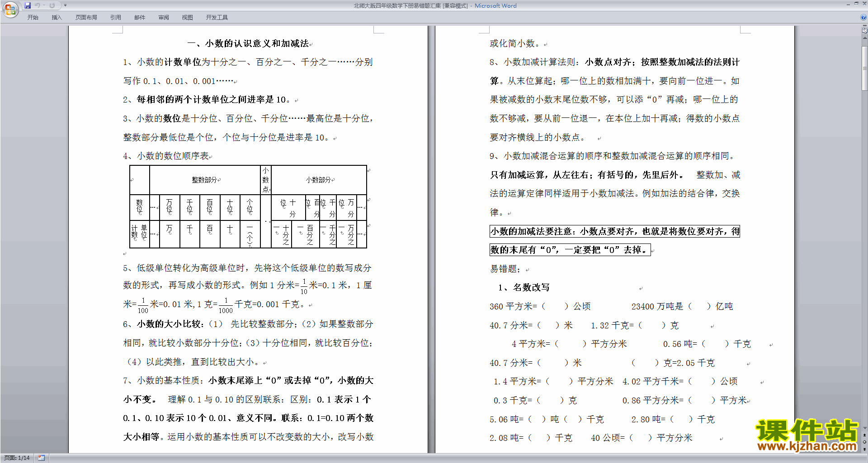This screenshot has width=868, height=463.
Task: Switch to the 引用 tab
Action: pos(116,18)
